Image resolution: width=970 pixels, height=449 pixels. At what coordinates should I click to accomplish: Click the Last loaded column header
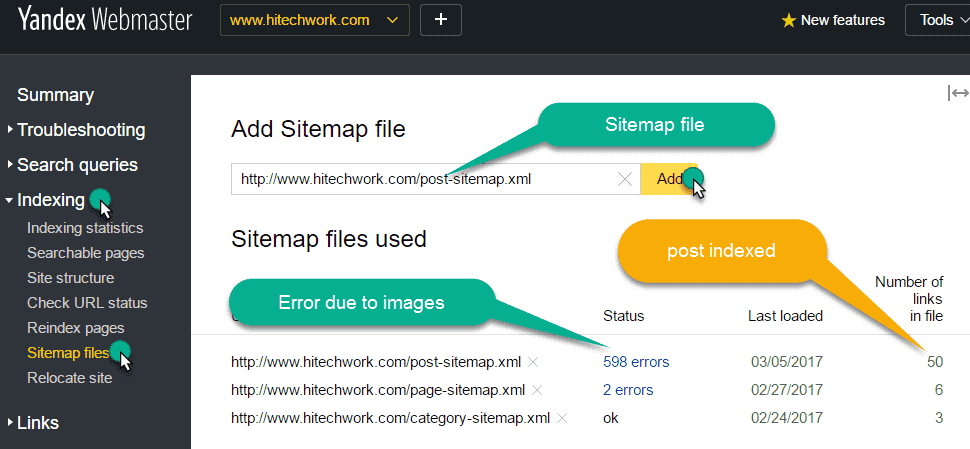785,316
